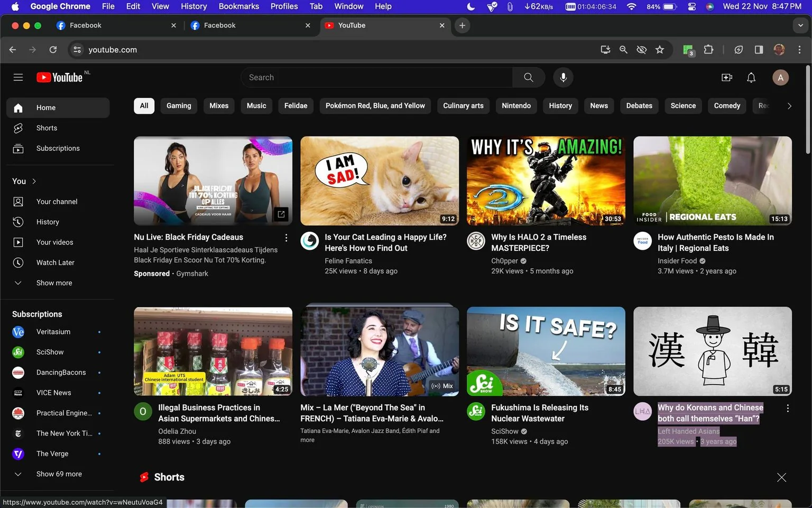This screenshot has width=812, height=508.
Task: Open the History menu in menu bar
Action: [193, 6]
